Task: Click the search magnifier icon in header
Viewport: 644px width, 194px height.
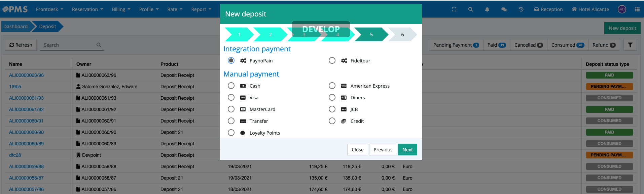Action: pyautogui.click(x=470, y=9)
